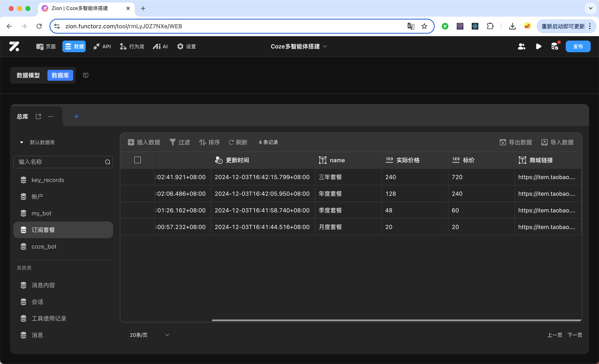
Task: Click the 发布 publish button
Action: click(x=578, y=46)
